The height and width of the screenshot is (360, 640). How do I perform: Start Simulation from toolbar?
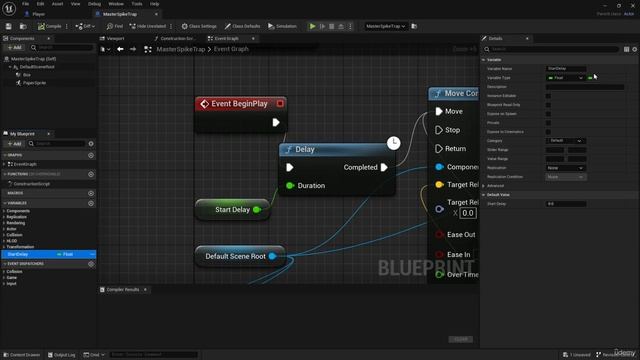(x=282, y=27)
